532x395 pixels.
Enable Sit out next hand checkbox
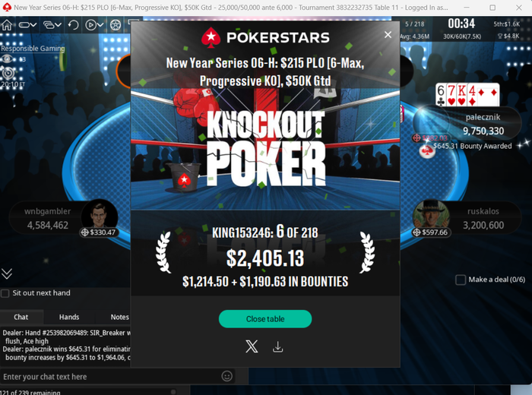coord(5,293)
